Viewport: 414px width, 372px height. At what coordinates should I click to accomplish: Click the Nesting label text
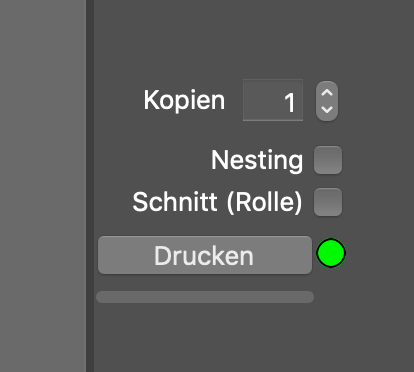click(x=257, y=161)
